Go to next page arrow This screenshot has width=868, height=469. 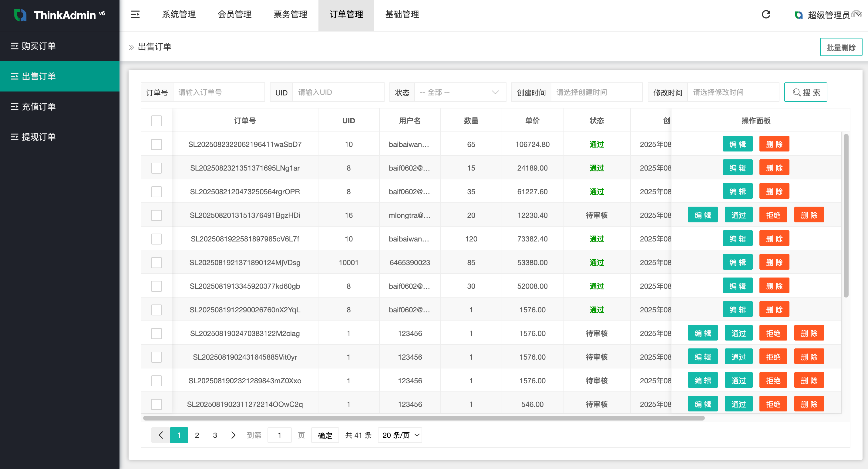click(233, 435)
